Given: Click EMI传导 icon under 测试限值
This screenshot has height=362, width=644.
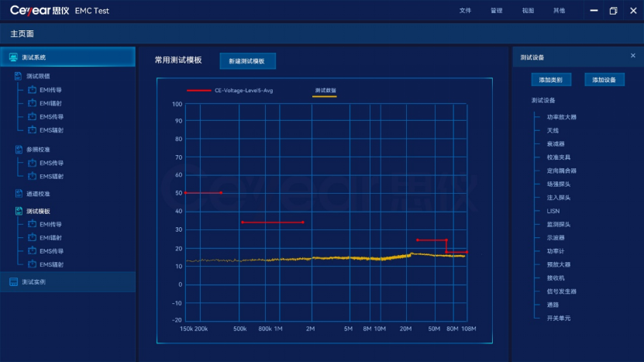Looking at the screenshot, I should pos(33,90).
